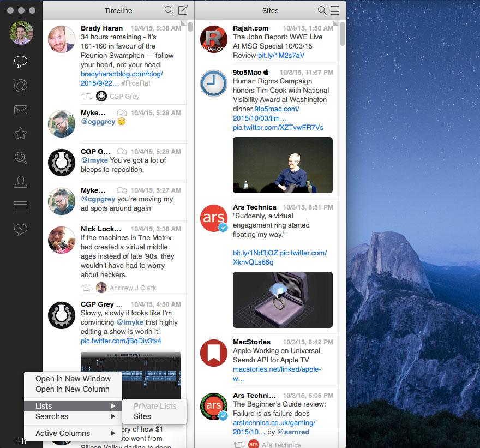The width and height of the screenshot is (480, 448).
Task: Open engagement ring image thumbnail
Action: 283,300
